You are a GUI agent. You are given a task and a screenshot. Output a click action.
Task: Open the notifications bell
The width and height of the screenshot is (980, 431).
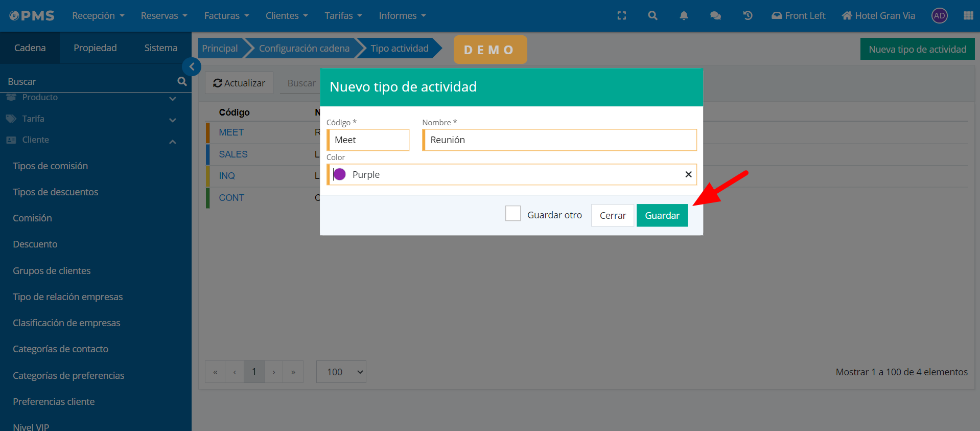684,16
